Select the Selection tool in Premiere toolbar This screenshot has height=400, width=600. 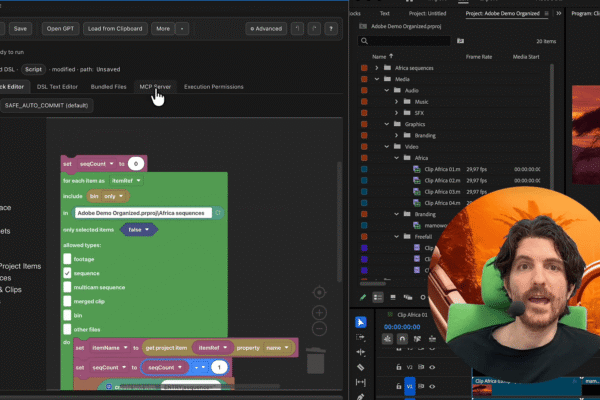360,322
